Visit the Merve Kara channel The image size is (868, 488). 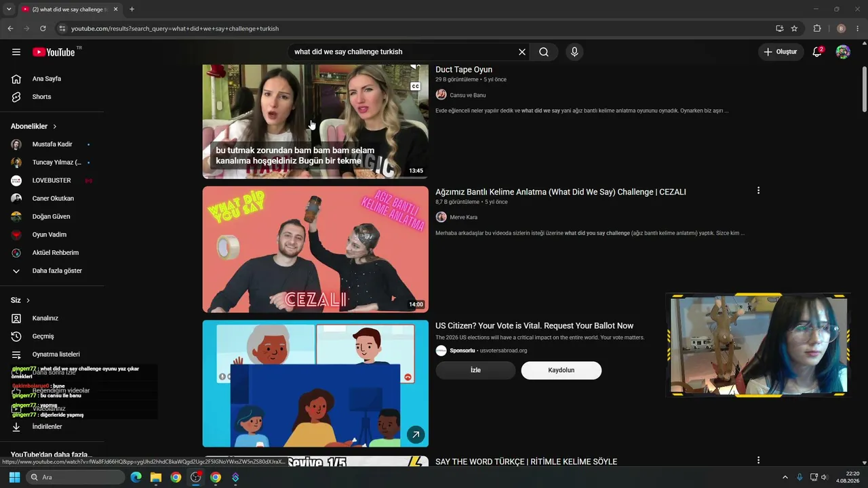coord(464,218)
